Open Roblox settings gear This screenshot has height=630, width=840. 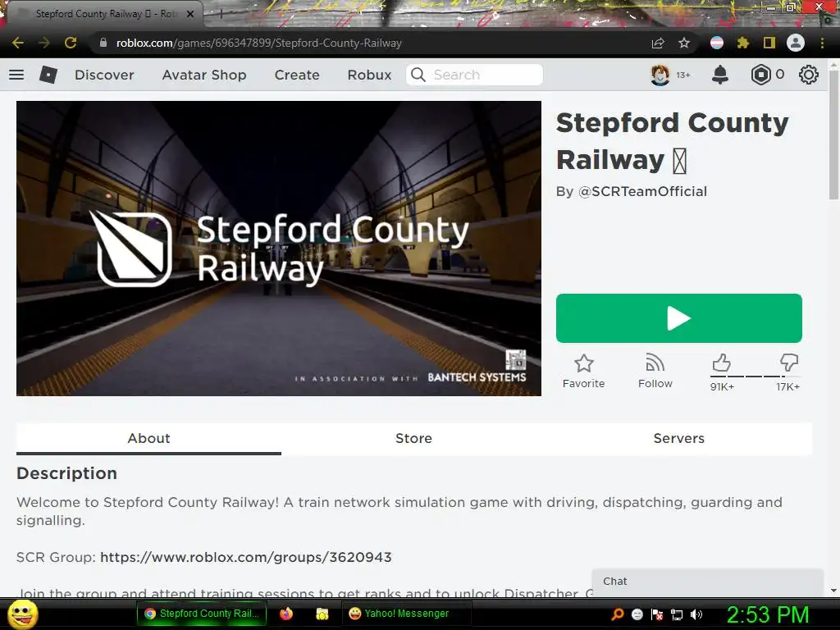[x=808, y=75]
